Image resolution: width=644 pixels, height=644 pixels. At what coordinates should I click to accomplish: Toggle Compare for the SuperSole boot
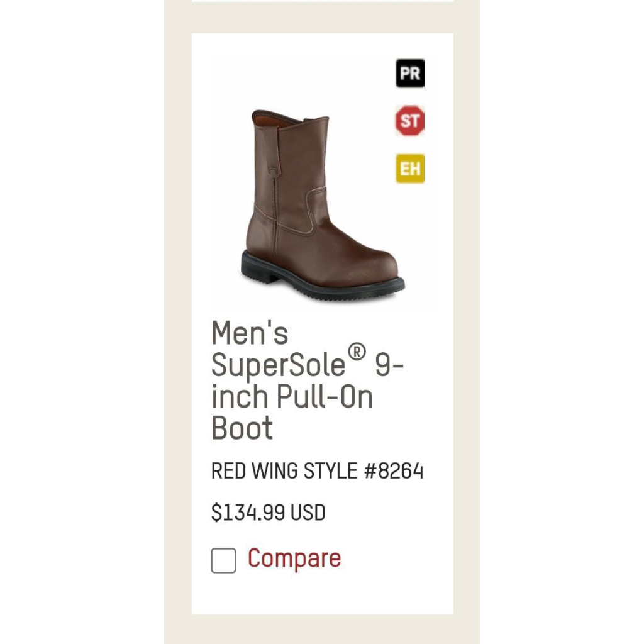pos(223,560)
